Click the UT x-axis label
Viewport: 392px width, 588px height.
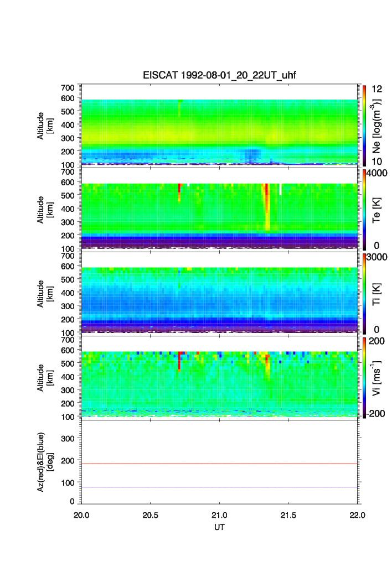point(219,527)
